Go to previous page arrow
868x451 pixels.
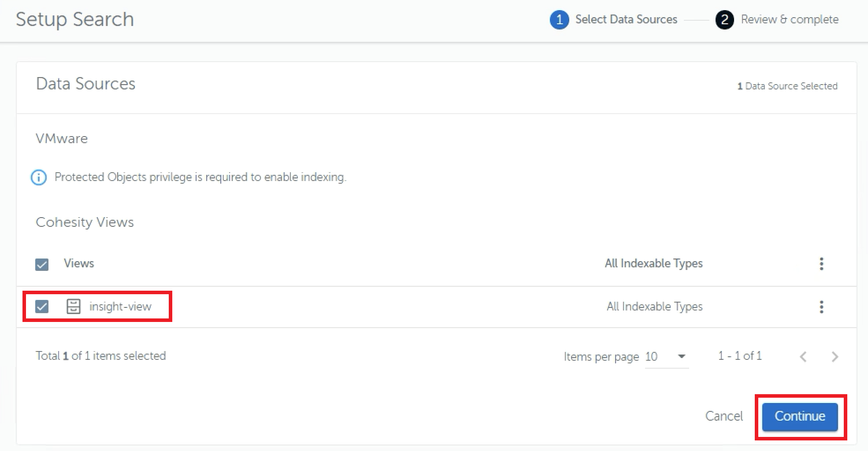coord(803,356)
